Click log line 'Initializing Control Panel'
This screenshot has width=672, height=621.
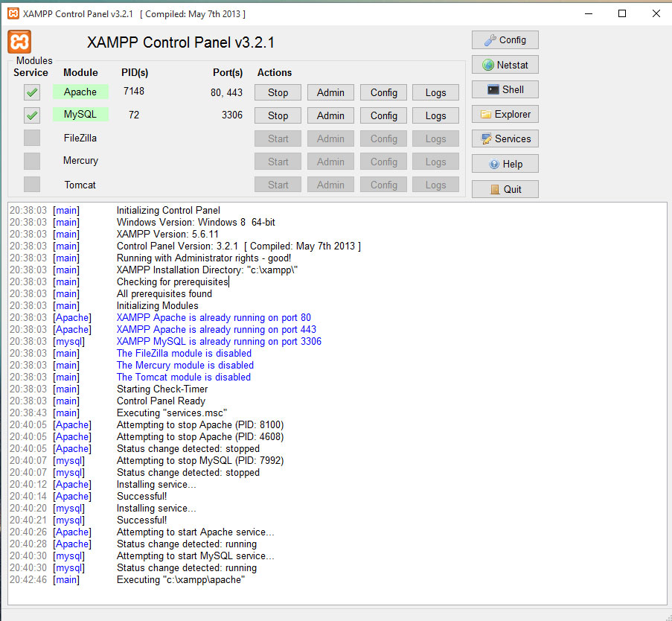coord(168,210)
